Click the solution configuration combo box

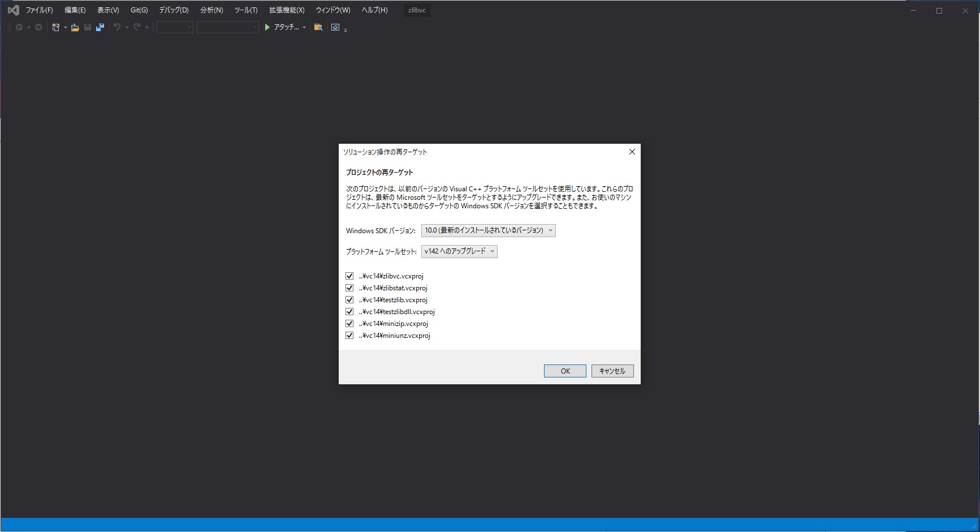(x=174, y=27)
